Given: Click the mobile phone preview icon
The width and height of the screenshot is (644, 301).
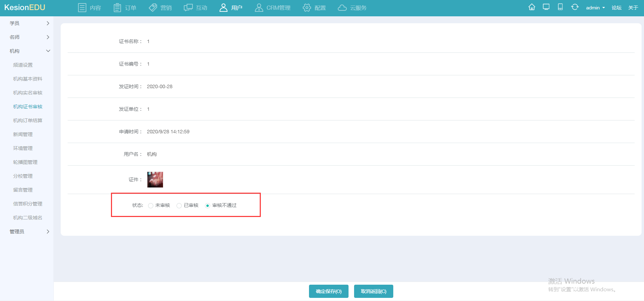Looking at the screenshot, I should [560, 7].
